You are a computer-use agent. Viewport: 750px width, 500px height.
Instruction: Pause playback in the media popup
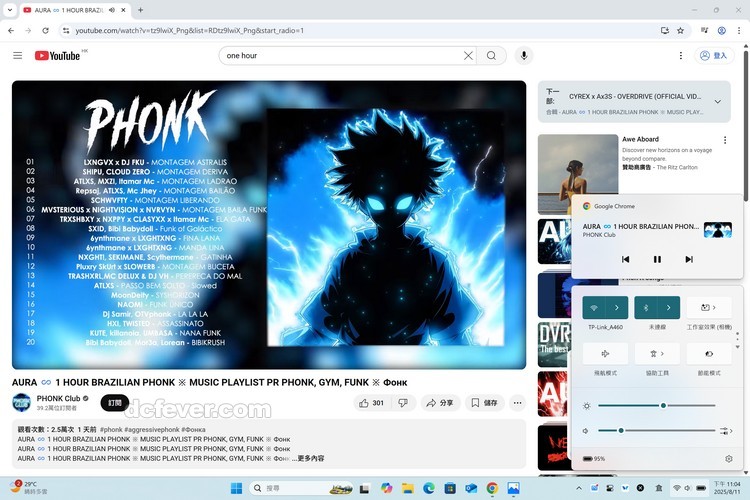[x=657, y=259]
